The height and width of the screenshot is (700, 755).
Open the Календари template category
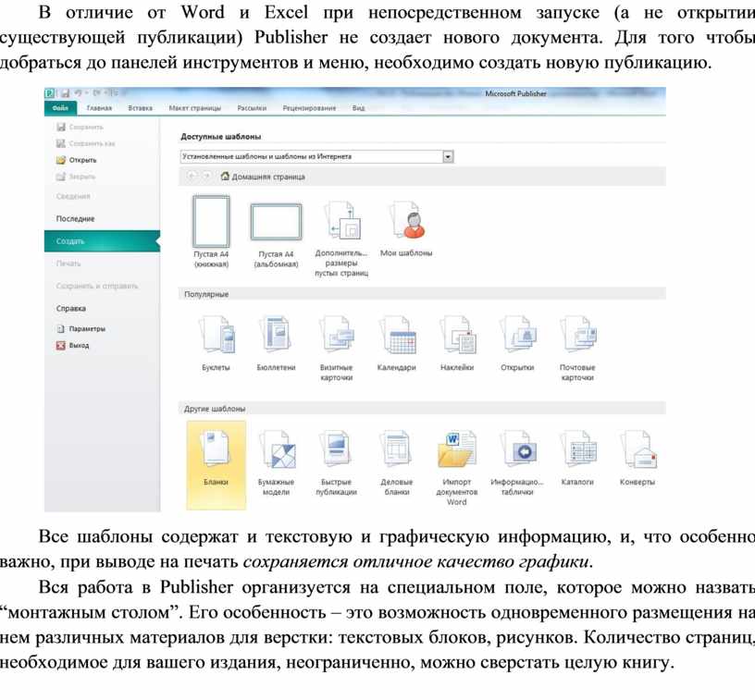(396, 342)
